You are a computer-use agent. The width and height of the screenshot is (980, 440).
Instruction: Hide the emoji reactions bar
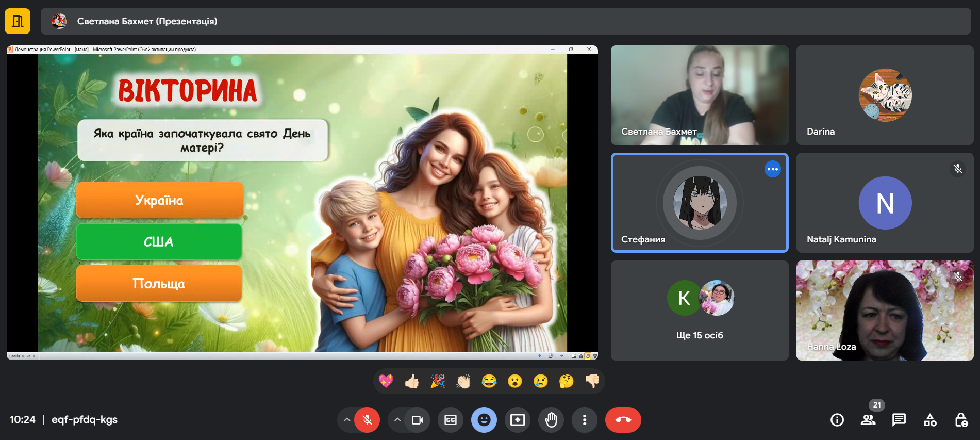tap(484, 420)
